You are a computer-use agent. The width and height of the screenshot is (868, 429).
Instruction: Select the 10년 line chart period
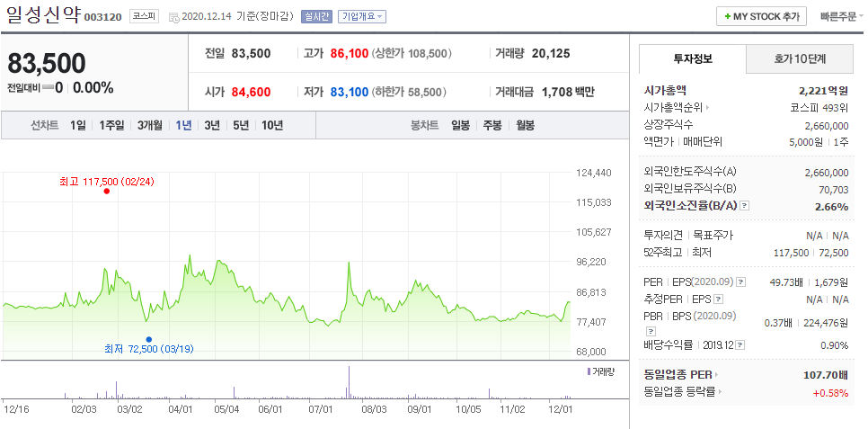271,125
